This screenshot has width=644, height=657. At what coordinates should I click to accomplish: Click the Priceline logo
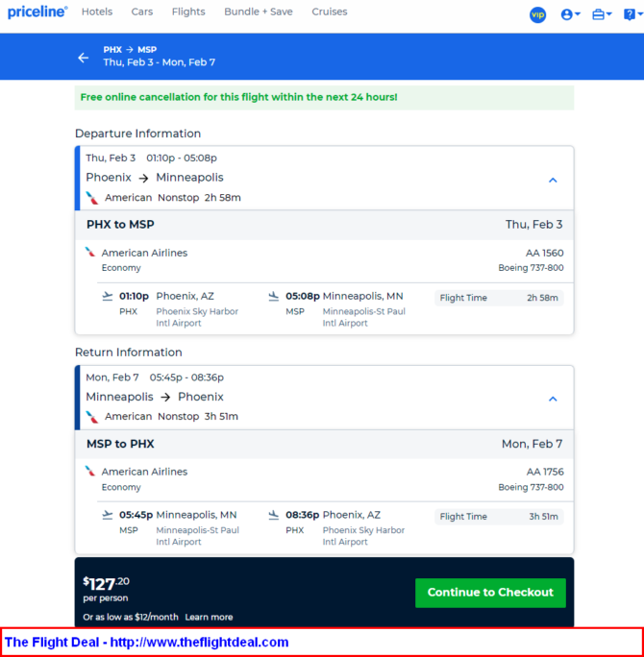[x=37, y=12]
